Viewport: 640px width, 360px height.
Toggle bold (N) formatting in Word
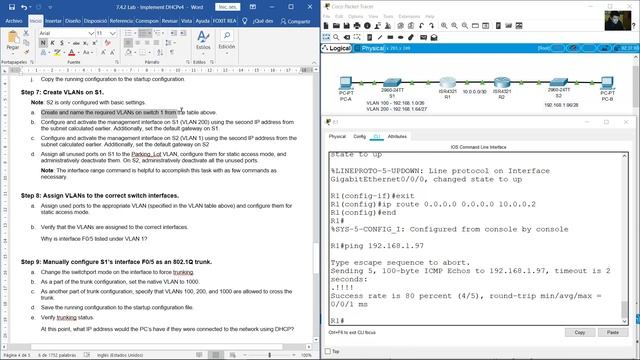[x=43, y=43]
